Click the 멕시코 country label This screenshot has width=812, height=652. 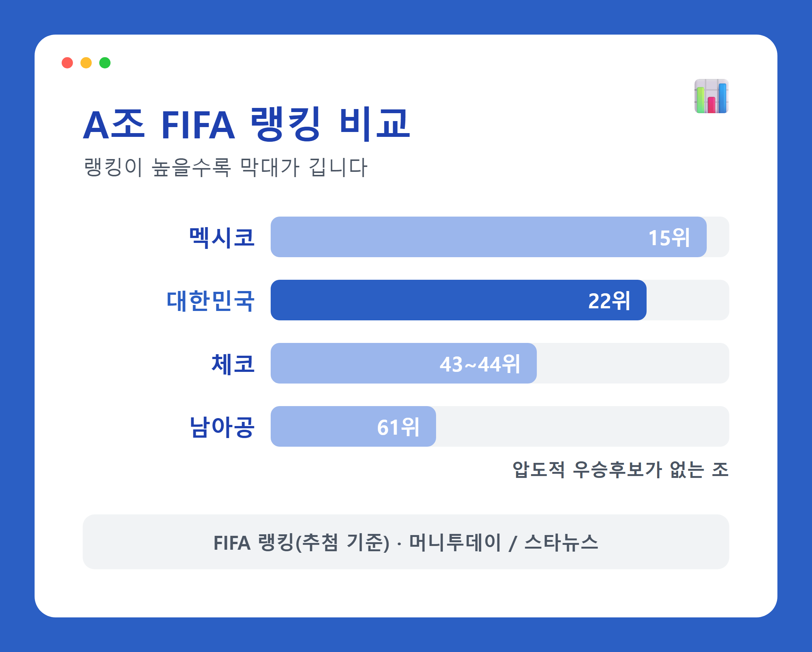pos(222,238)
